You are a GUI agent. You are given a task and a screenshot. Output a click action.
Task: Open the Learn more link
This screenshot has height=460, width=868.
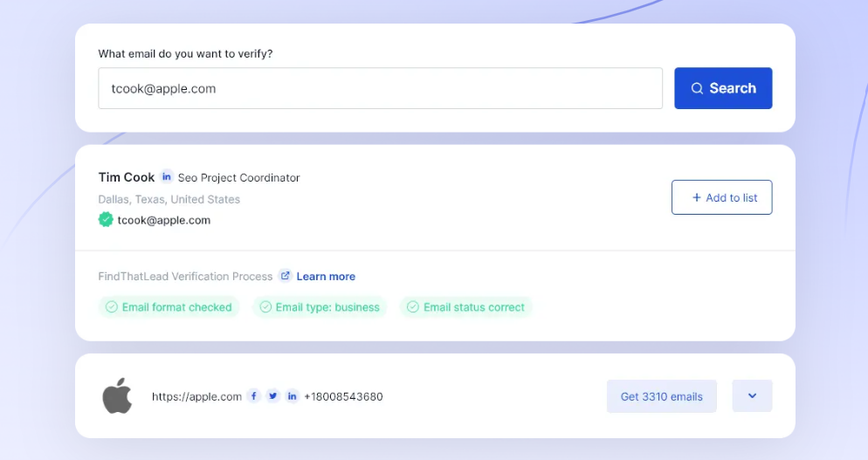(x=326, y=276)
